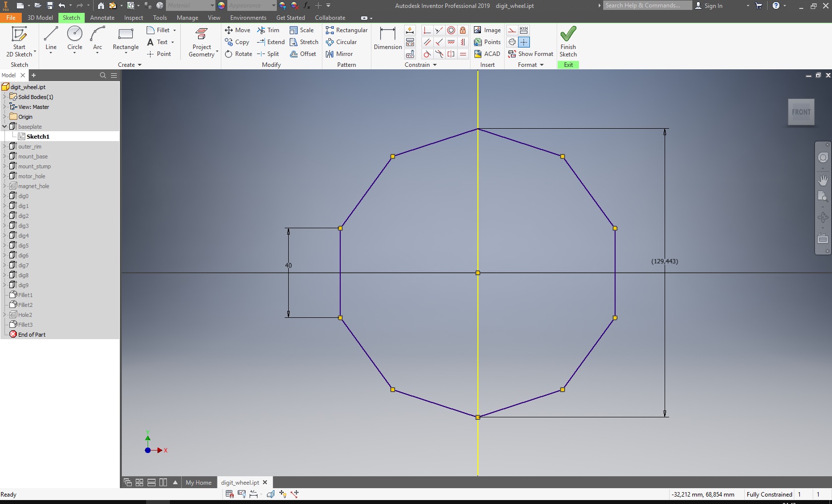This screenshot has width=832, height=504.
Task: Apply the Tangent constraint
Action: [x=427, y=54]
